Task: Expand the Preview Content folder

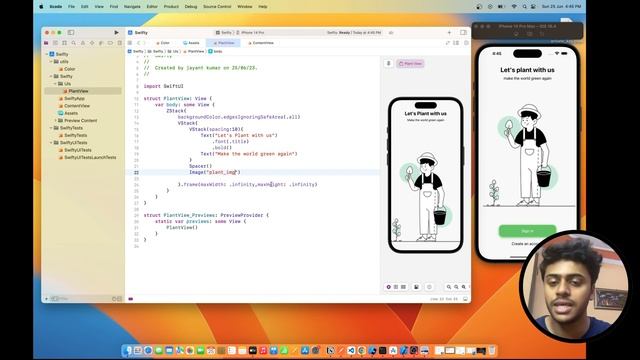Action: coord(55,120)
